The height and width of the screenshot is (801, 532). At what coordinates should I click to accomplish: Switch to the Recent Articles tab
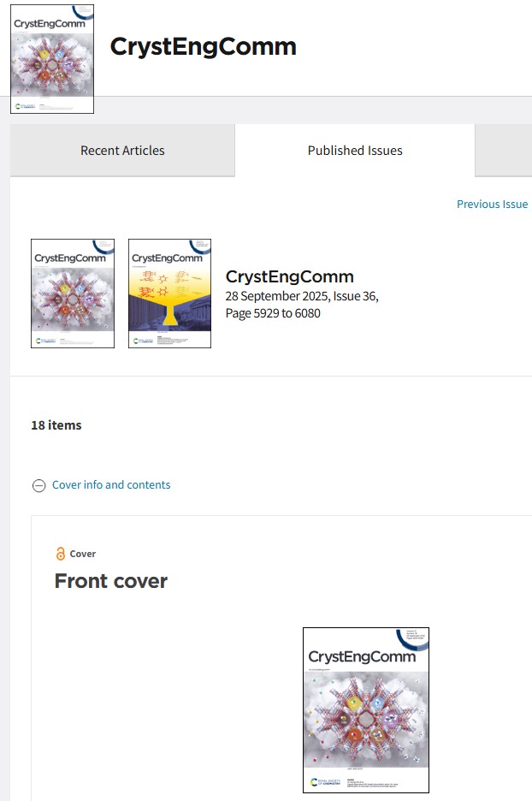[122, 151]
